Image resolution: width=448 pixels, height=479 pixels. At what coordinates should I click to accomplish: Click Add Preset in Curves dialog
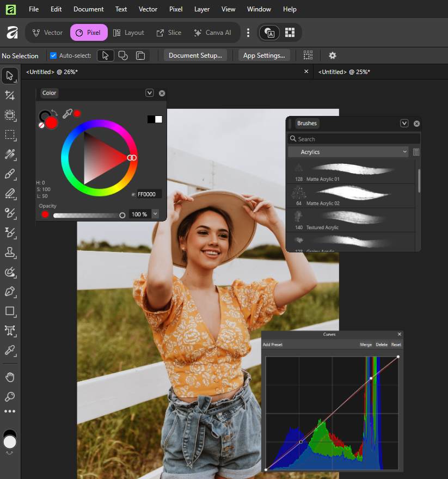[273, 344]
